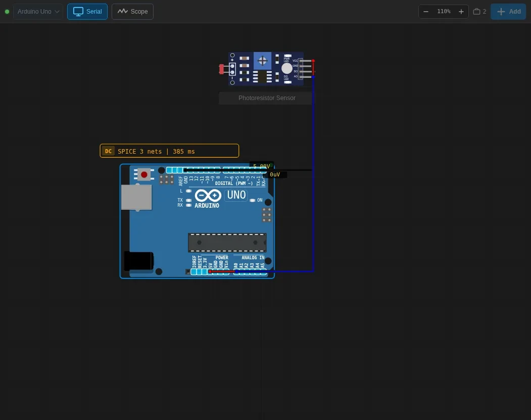The width and height of the screenshot is (531, 420).
Task: Click the Arduino infinity logo
Action: [208, 196]
